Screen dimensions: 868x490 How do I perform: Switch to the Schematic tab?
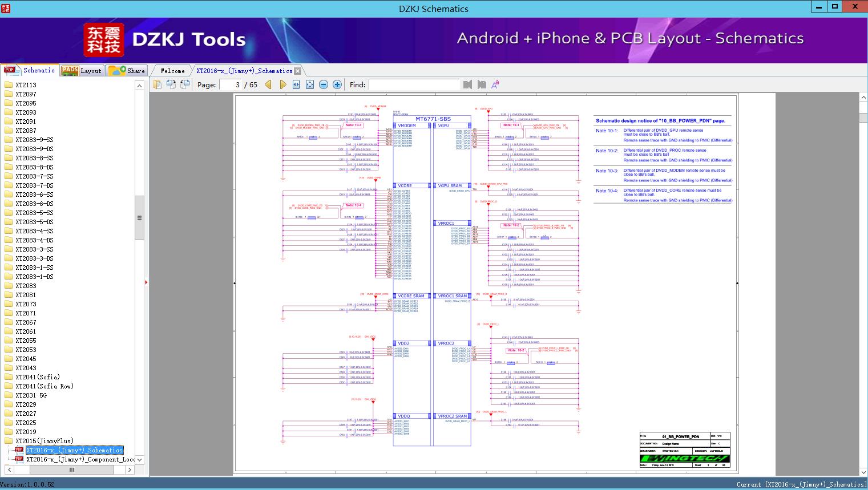pyautogui.click(x=30, y=70)
